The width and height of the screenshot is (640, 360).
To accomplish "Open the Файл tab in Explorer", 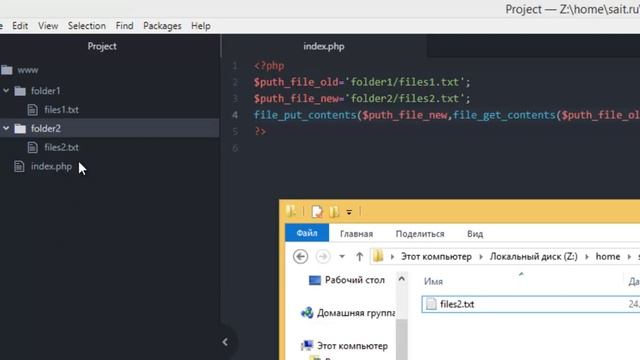I will pos(307,233).
